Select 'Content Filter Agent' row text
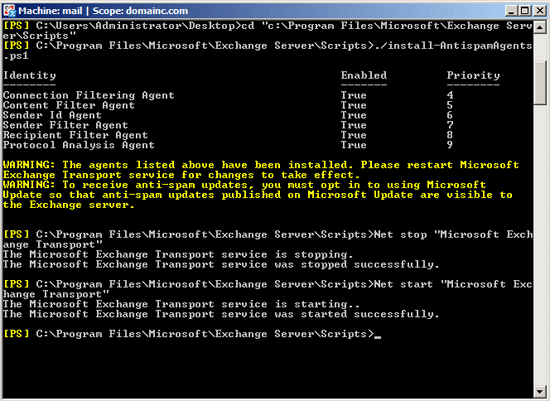Image resolution: width=550 pixels, height=401 pixels. [69, 105]
